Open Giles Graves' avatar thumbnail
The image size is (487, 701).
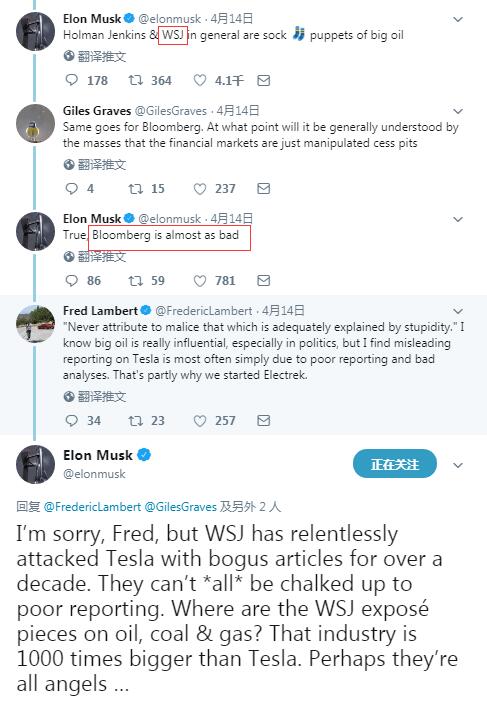click(x=35, y=123)
